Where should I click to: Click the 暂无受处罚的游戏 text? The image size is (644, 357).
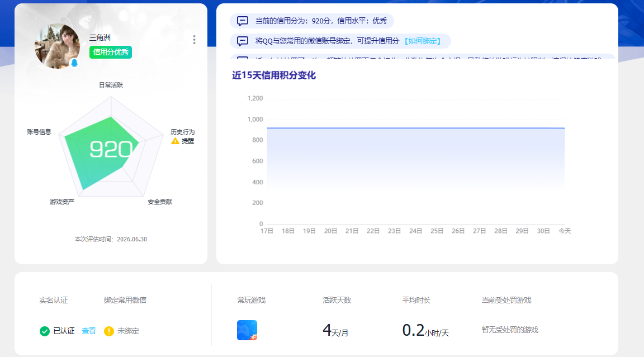(x=510, y=330)
